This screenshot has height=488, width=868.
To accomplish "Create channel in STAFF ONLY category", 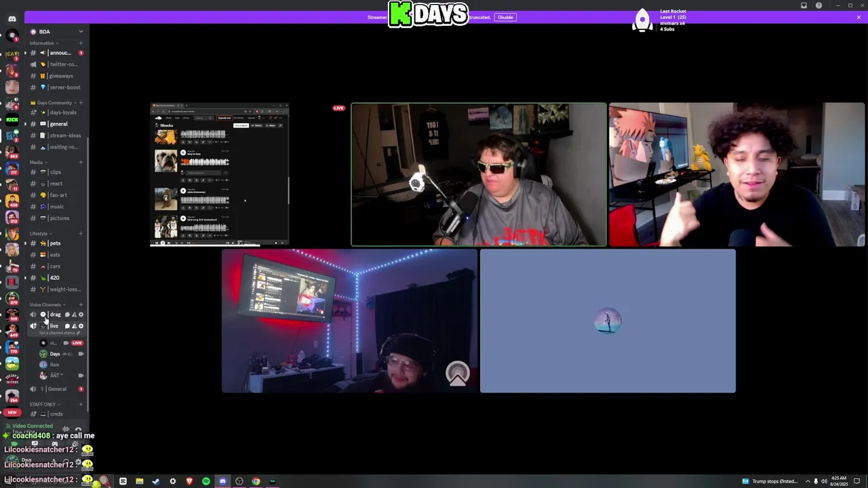I will 81,405.
